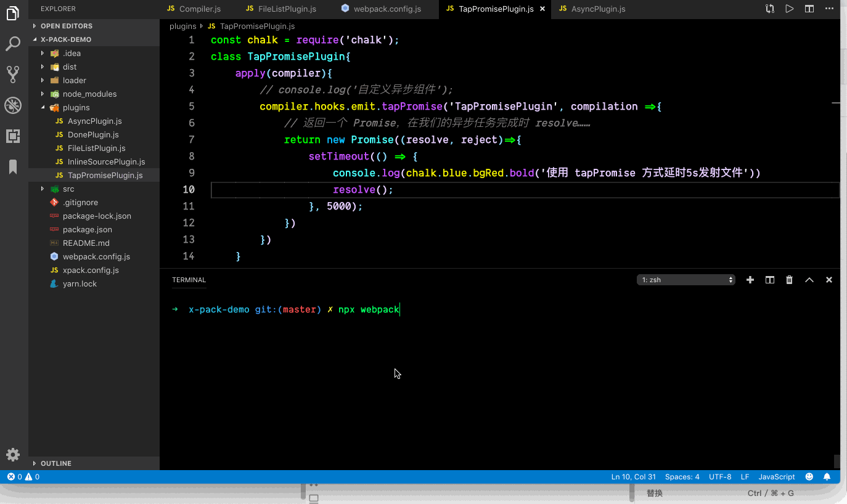Click the feedback smiley icon
The image size is (847, 504).
click(x=809, y=477)
